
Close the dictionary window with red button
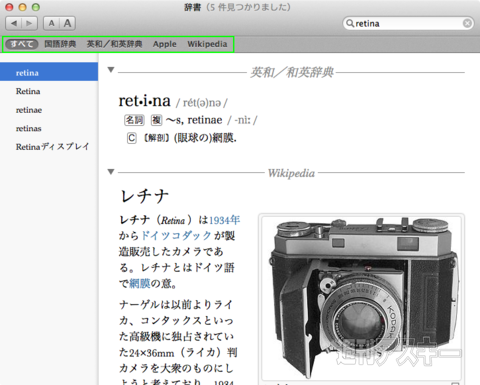pyautogui.click(x=9, y=7)
